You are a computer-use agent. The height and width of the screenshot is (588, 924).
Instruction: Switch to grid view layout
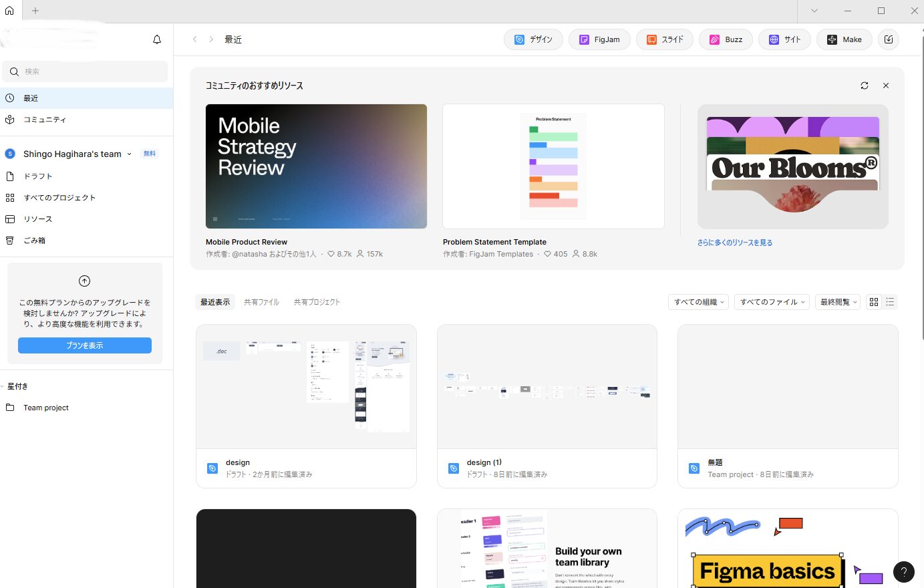[874, 302]
